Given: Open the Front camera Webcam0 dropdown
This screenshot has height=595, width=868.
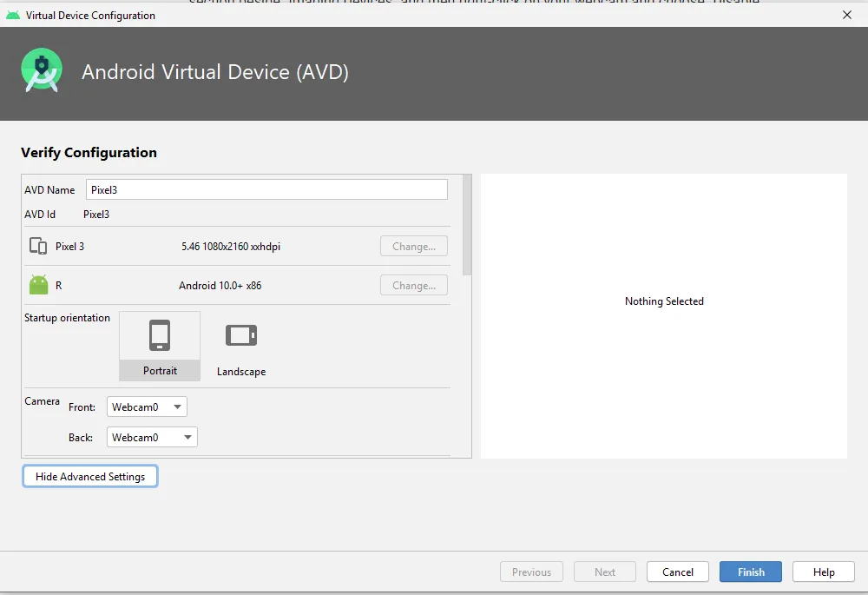Looking at the screenshot, I should [147, 407].
